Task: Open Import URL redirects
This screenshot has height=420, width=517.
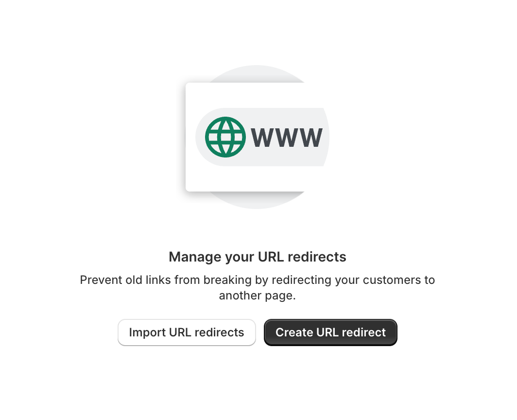Action: pos(187,332)
